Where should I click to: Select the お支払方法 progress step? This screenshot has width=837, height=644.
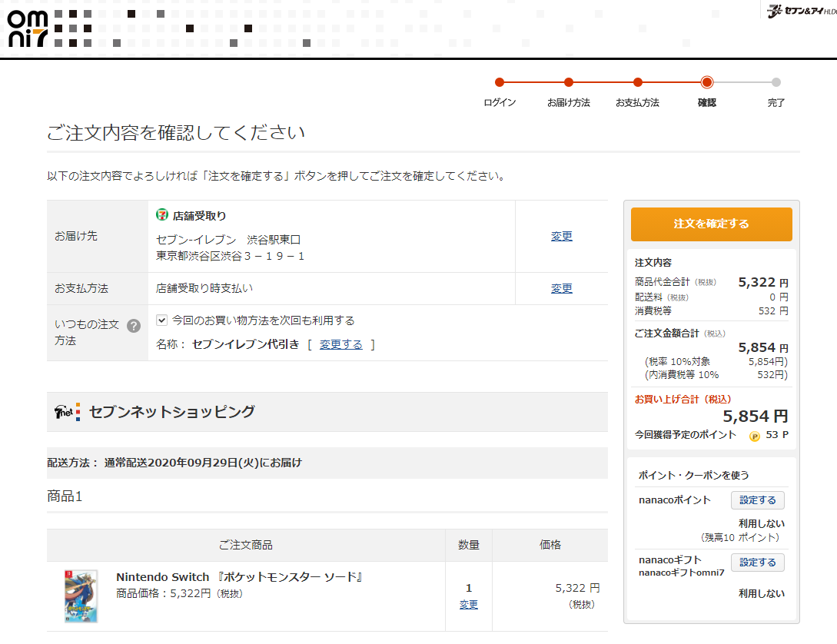637,82
